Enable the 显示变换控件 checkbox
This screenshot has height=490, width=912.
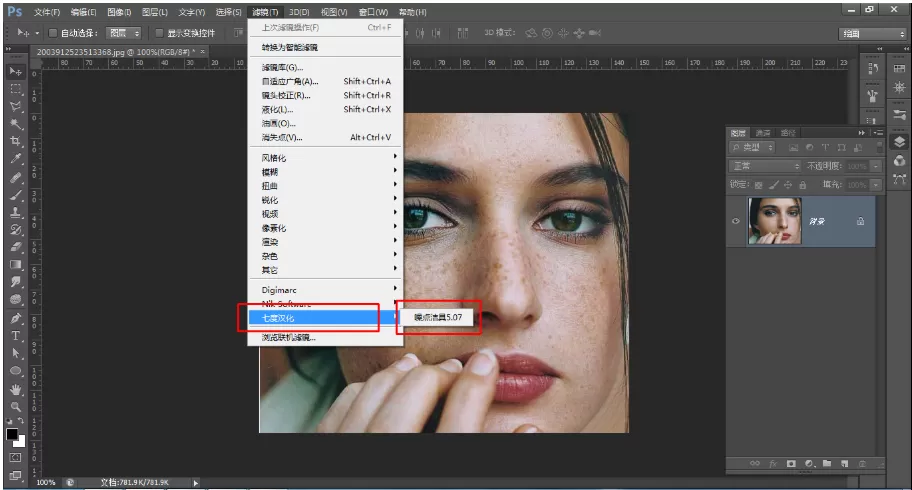[x=159, y=33]
